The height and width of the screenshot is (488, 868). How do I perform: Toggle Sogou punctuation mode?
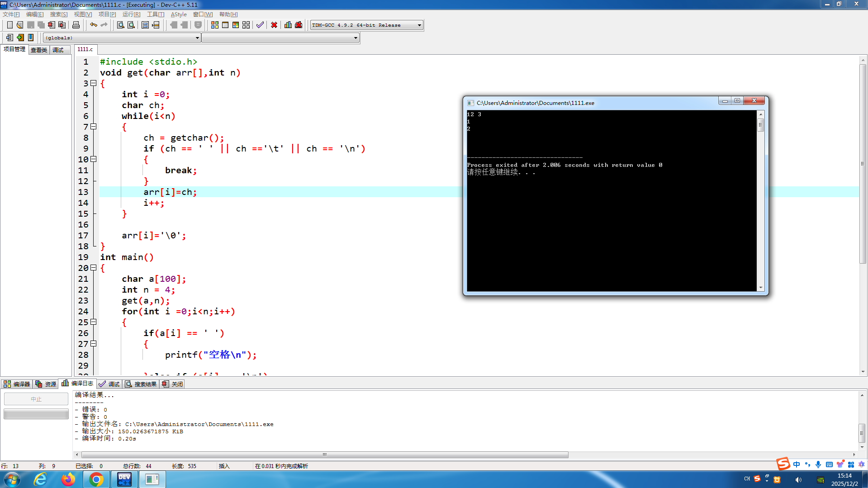click(807, 464)
